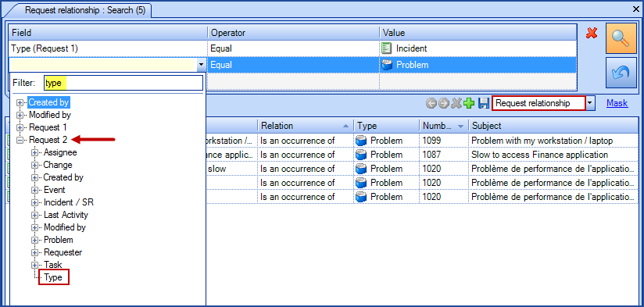Click the grey forward arrow icon

click(444, 103)
